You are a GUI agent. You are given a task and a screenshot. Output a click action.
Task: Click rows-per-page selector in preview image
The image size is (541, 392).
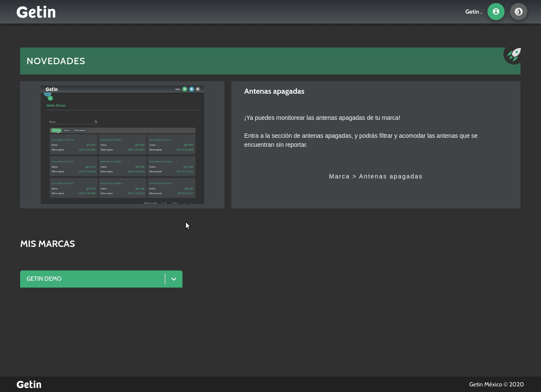coord(164,203)
